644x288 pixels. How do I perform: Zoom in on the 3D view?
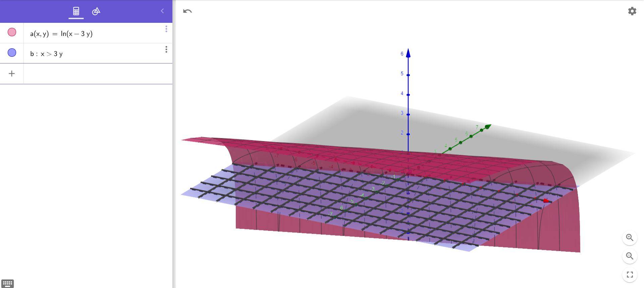(630, 238)
